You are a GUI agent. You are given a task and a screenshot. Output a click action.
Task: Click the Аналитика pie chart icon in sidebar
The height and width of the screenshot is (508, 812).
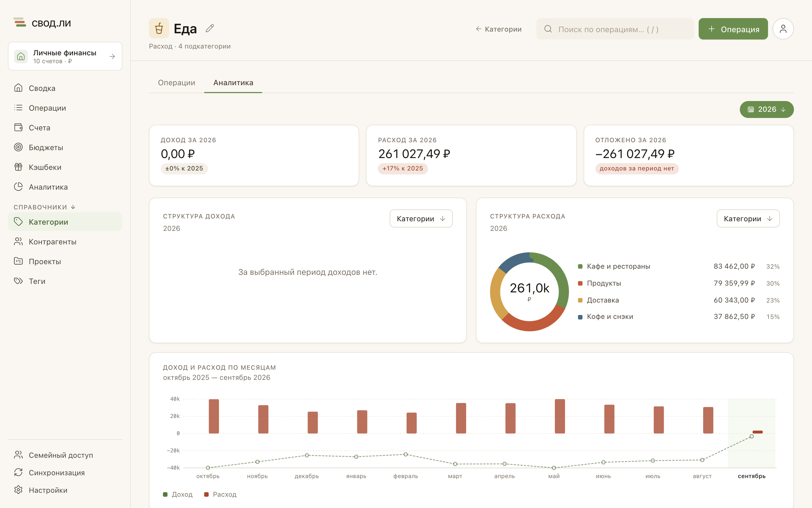(x=18, y=187)
